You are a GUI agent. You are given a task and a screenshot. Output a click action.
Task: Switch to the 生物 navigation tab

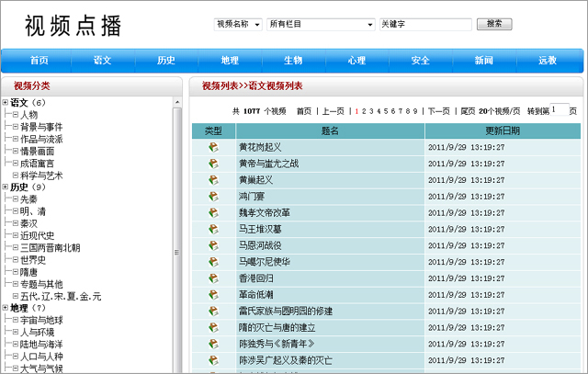coord(293,61)
